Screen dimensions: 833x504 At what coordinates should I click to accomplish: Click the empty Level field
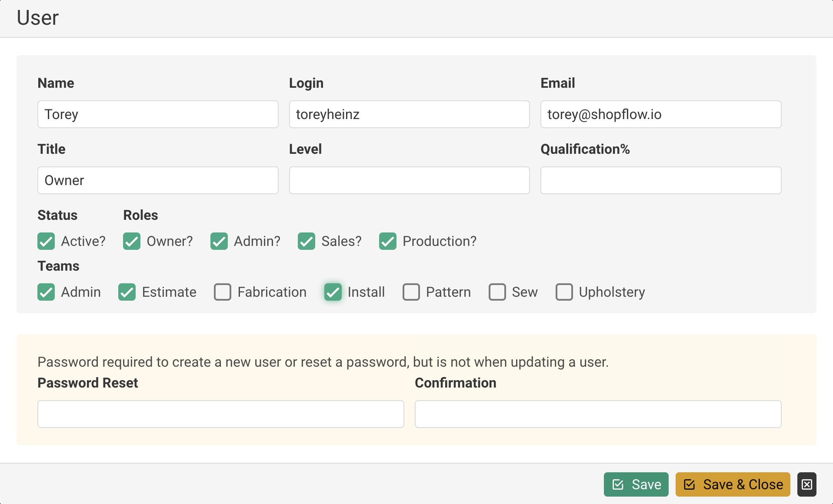[409, 180]
